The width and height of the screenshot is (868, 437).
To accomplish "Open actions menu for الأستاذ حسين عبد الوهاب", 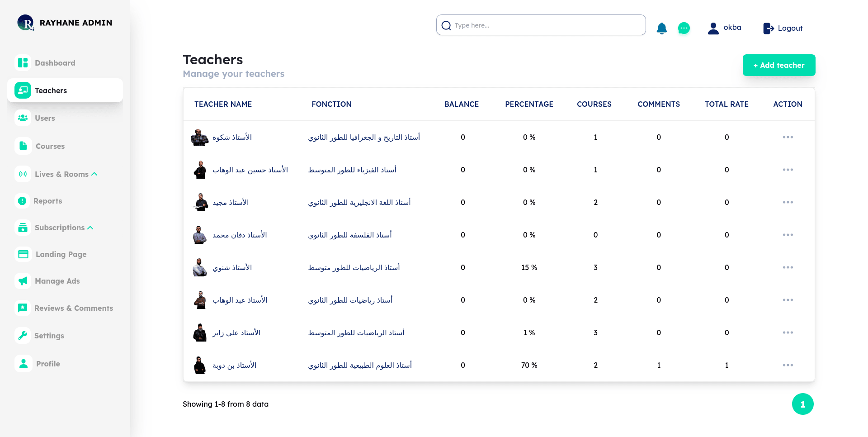I will point(788,170).
